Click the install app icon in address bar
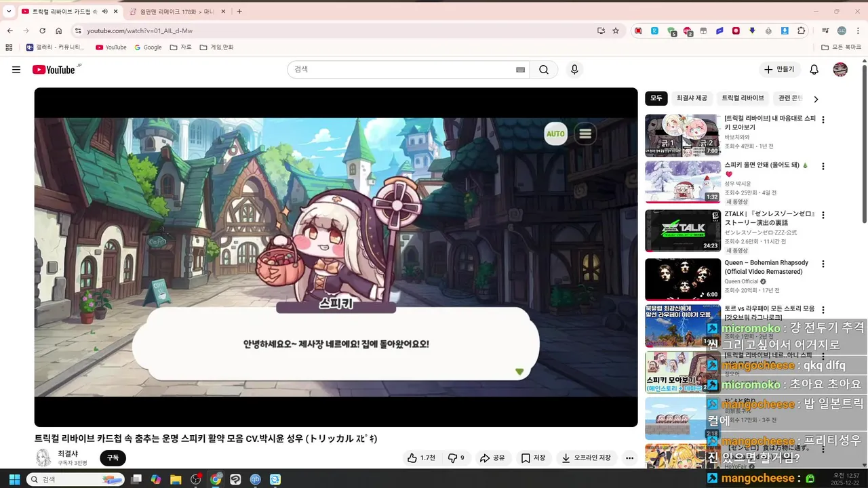 pos(601,30)
